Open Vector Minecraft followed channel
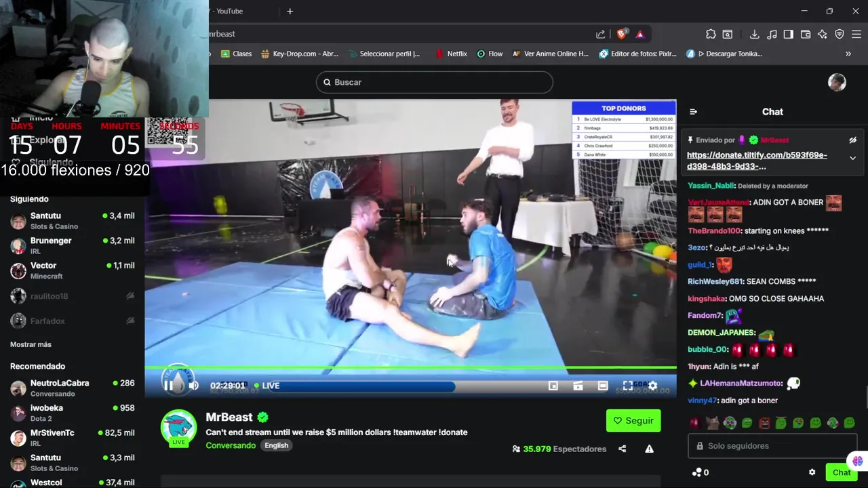This screenshot has width=868, height=488. pos(73,270)
